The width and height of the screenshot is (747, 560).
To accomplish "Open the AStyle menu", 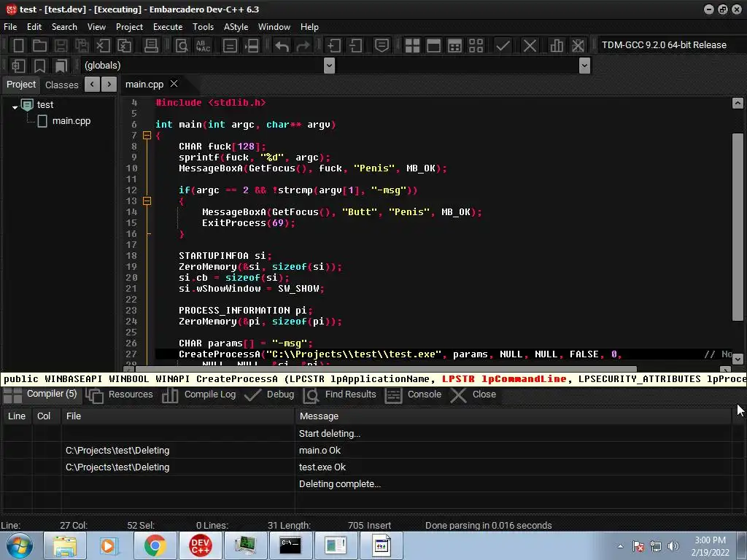I will (236, 27).
